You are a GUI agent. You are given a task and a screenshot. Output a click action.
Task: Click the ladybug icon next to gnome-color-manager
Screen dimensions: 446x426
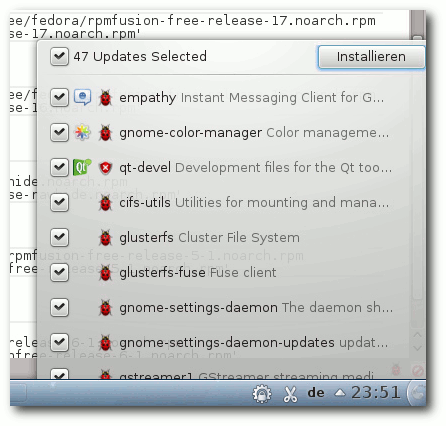(x=106, y=133)
